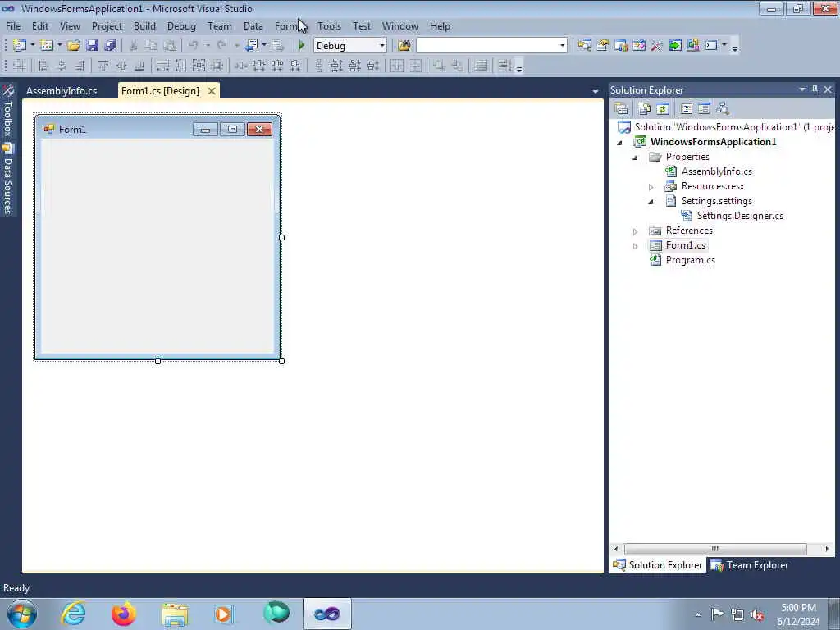Open the Build menu
The width and height of the screenshot is (840, 630).
[144, 25]
